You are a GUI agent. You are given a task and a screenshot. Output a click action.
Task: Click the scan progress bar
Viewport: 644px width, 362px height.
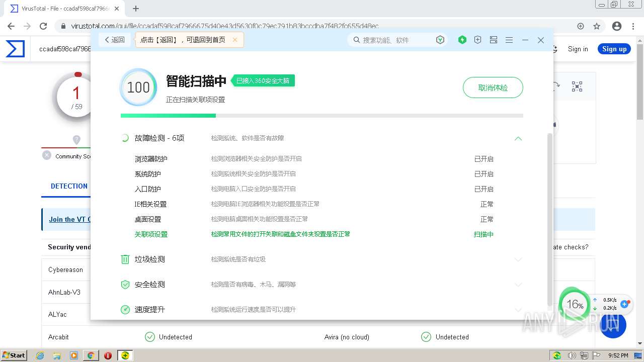click(322, 116)
